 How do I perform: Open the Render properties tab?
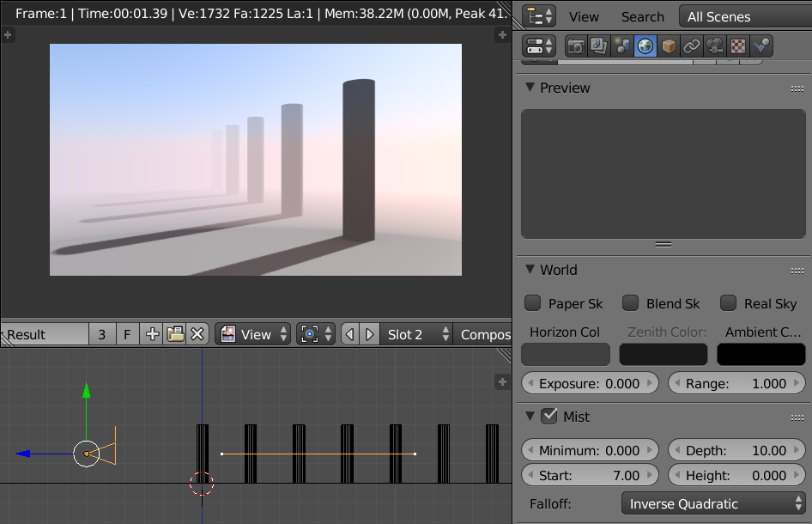pyautogui.click(x=575, y=46)
